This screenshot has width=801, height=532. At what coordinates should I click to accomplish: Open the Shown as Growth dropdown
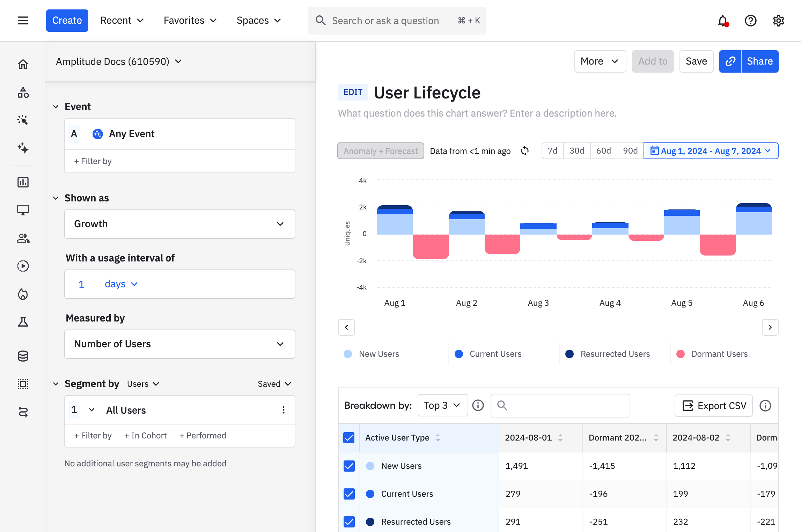click(x=179, y=224)
